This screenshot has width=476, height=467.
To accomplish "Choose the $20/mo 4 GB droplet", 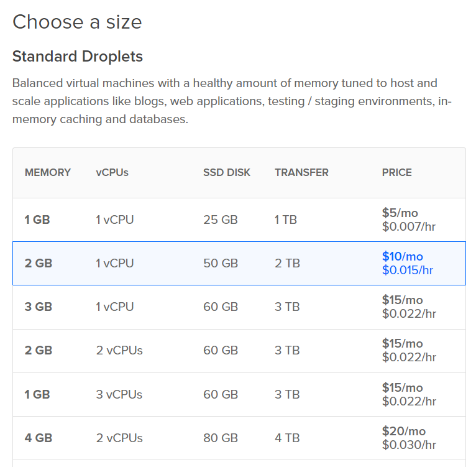I will [x=239, y=438].
